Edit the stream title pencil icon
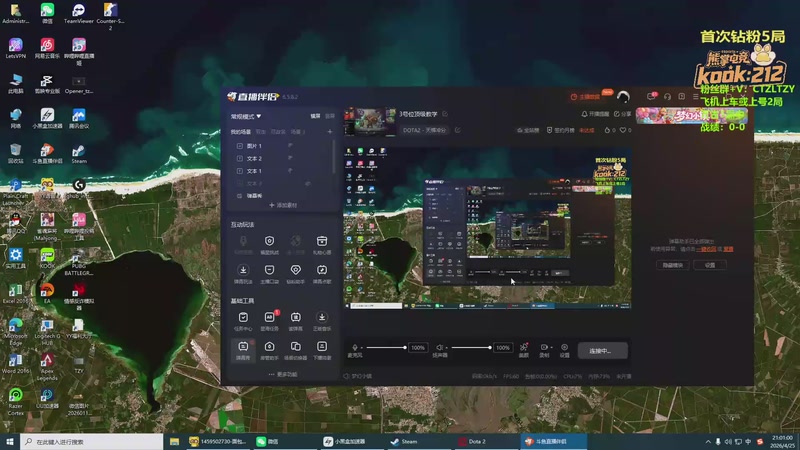 [445, 114]
